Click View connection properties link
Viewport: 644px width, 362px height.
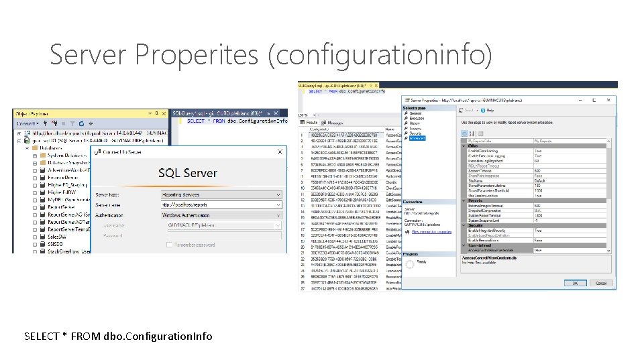coord(431,232)
